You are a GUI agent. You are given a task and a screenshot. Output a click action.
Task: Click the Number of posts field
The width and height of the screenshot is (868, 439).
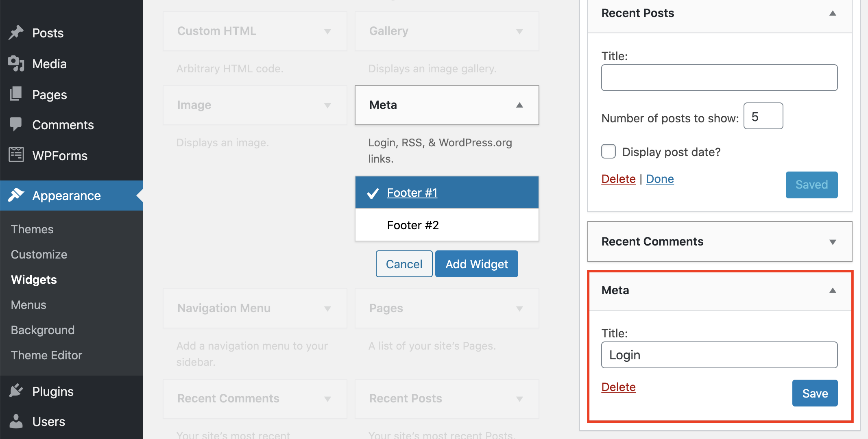click(763, 117)
